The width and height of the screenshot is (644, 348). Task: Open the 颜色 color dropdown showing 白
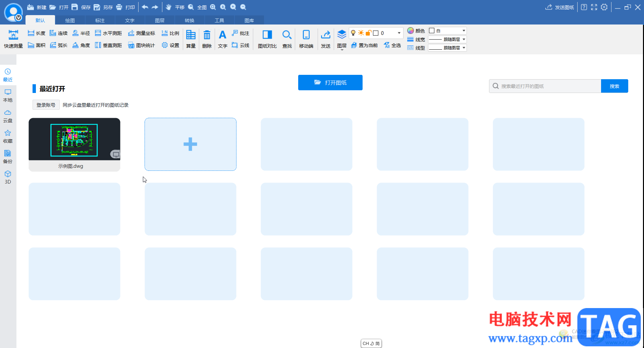click(447, 31)
